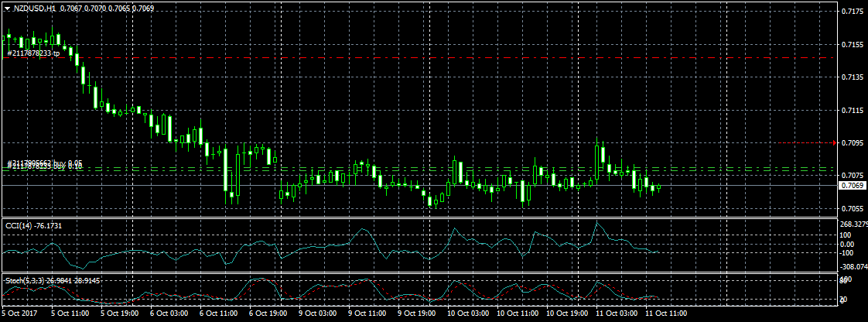868x322 pixels.
Task: Click the buy 0.05 order label
Action: pos(45,163)
